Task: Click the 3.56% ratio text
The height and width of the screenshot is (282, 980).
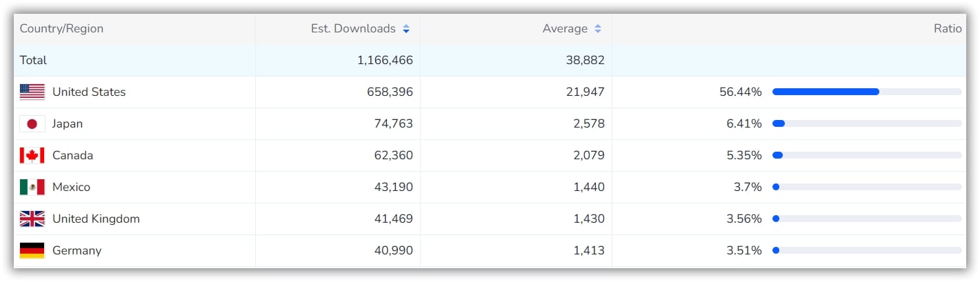Action: 744,219
